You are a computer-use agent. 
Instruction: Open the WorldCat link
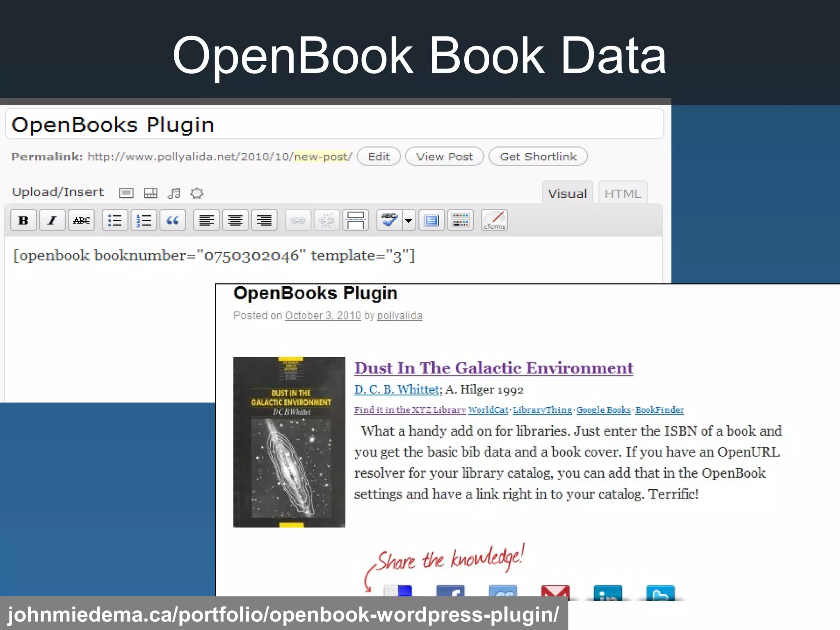pyautogui.click(x=488, y=410)
